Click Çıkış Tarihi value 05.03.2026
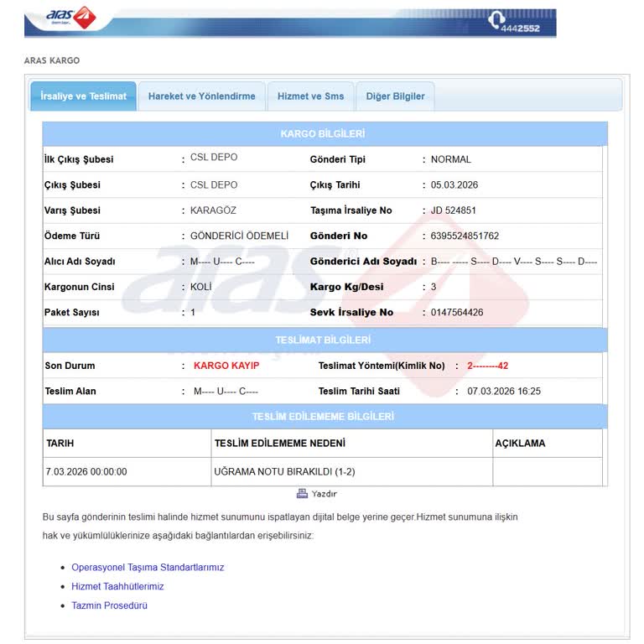The height and width of the screenshot is (644, 644). (454, 184)
